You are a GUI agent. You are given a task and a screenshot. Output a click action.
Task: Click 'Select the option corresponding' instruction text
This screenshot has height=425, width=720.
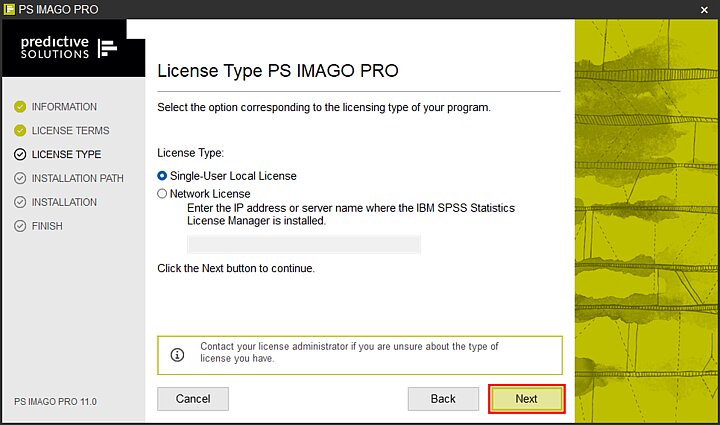click(324, 107)
